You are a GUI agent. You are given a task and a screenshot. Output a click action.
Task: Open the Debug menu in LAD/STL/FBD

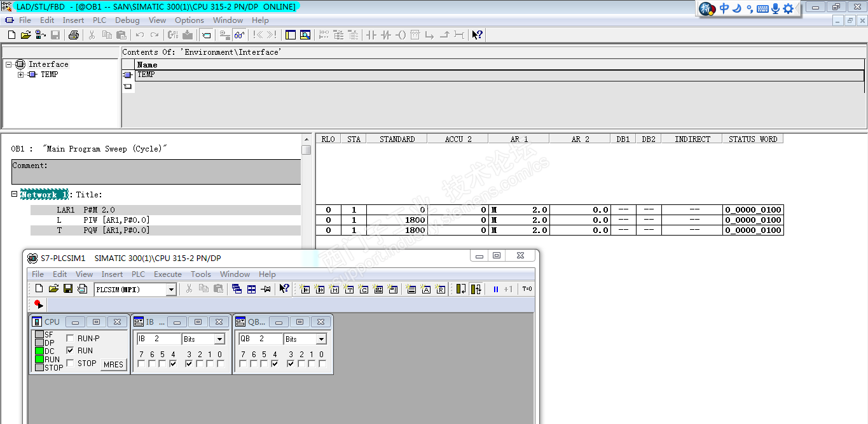[x=127, y=20]
